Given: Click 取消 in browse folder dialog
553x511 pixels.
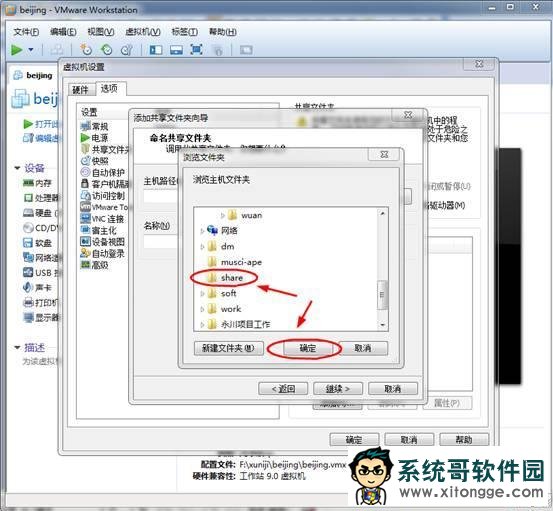Looking at the screenshot, I should click(x=363, y=348).
